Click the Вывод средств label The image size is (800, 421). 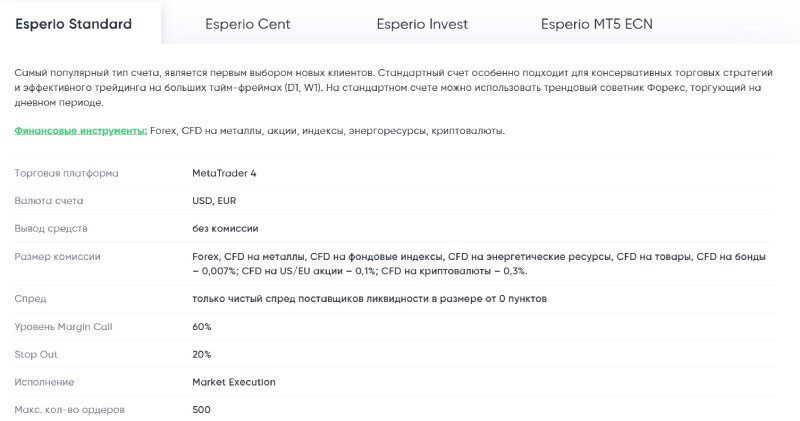pos(51,229)
